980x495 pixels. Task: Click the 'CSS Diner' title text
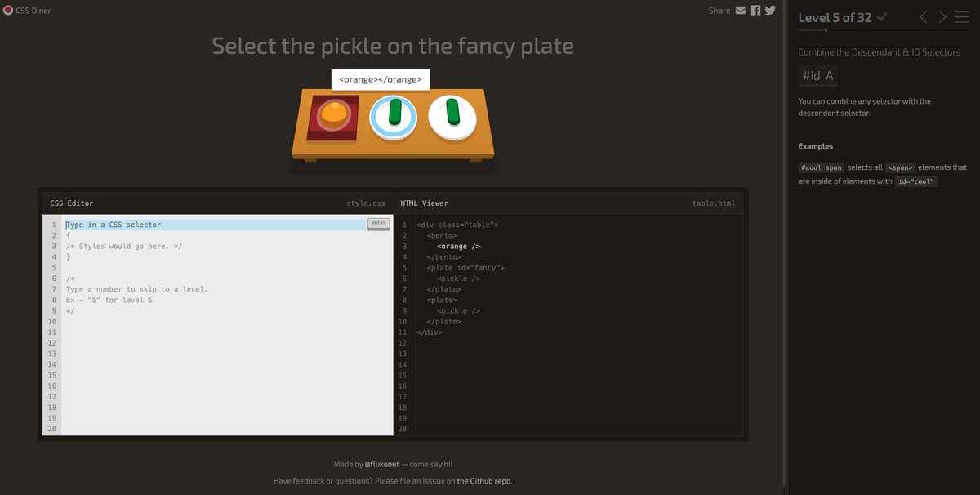coord(33,11)
